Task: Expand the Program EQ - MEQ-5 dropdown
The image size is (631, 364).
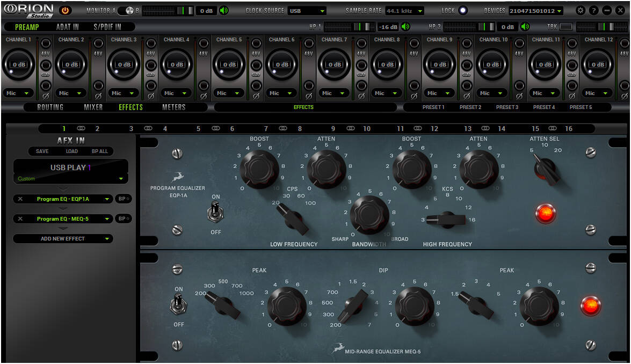Action: point(107,219)
